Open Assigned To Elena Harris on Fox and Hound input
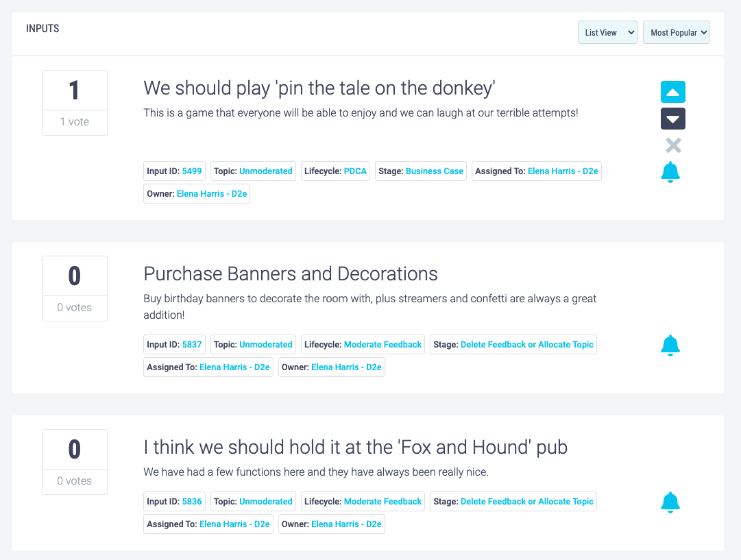This screenshot has width=741, height=560. (234, 524)
